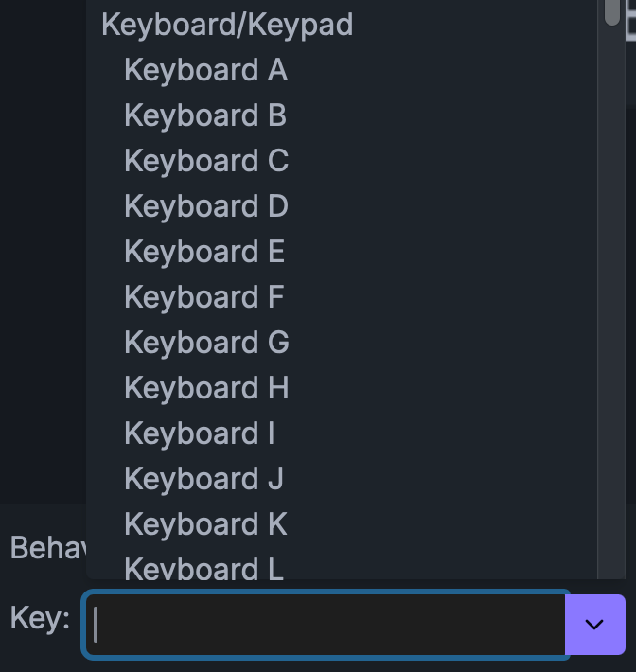Click the Keyboard/Keypad group header
The image size is (636, 672).
point(227,25)
